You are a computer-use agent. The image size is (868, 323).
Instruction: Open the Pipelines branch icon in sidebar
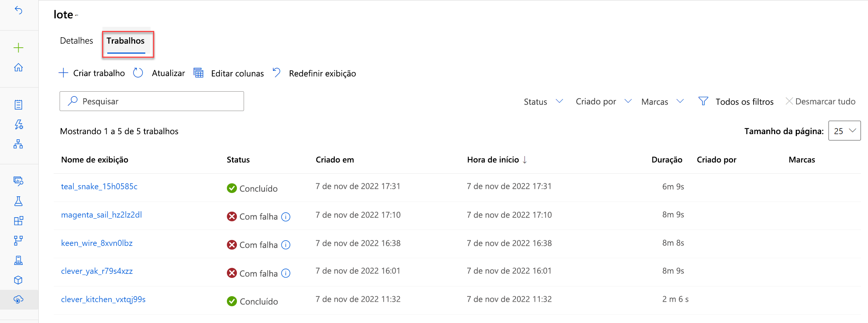18,241
